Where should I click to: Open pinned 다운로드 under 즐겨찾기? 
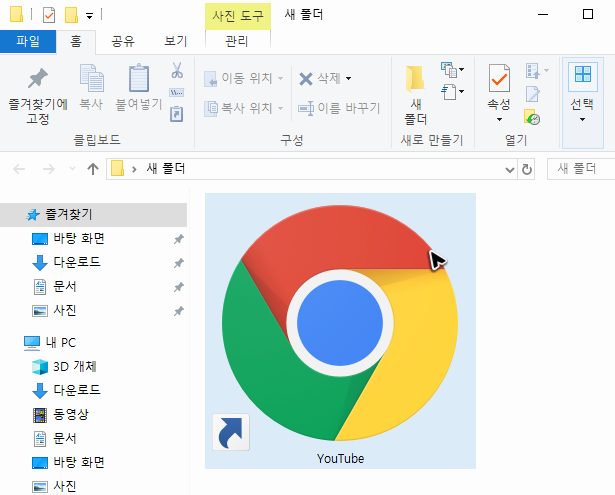[x=77, y=262]
